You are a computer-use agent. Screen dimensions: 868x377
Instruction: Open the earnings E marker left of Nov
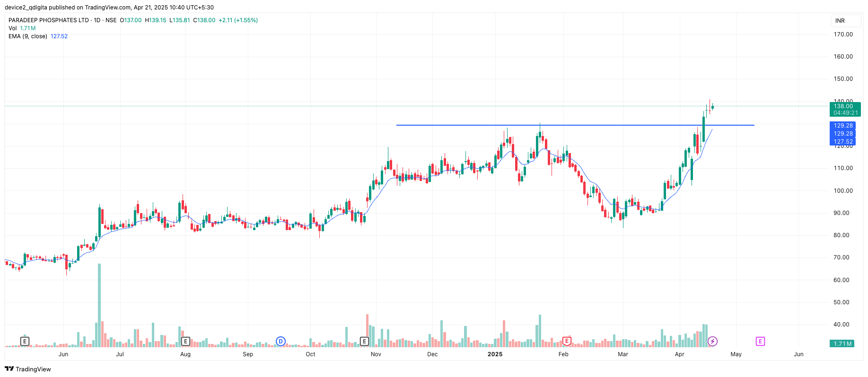point(364,341)
